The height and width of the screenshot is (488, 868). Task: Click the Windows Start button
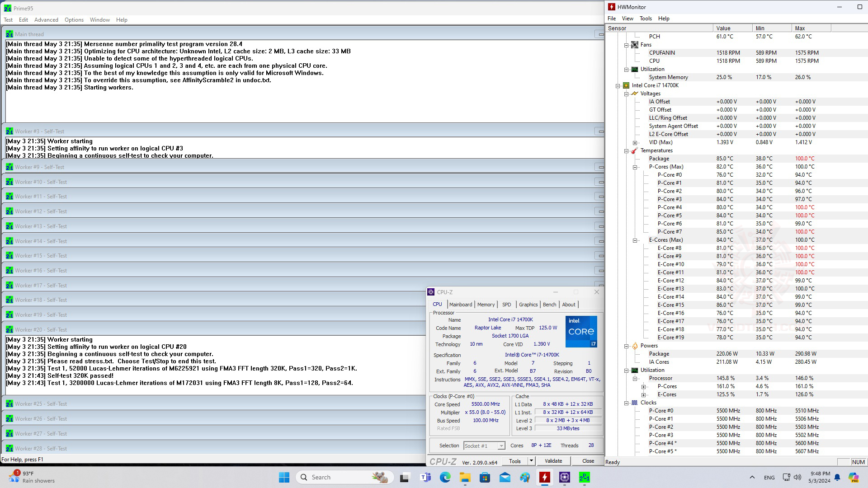click(284, 477)
